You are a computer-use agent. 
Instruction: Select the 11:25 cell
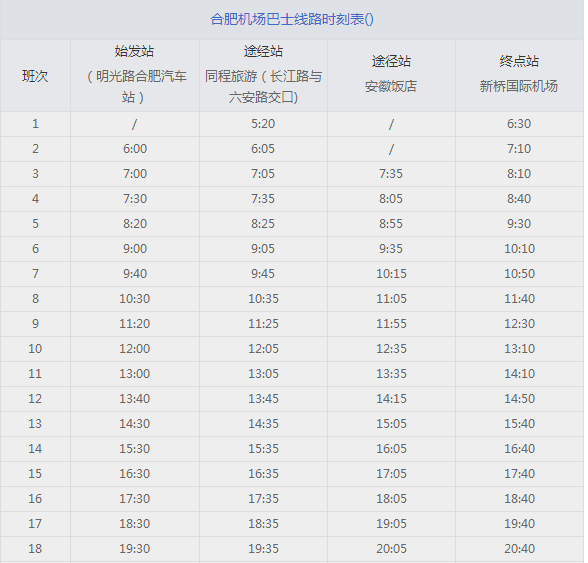pyautogui.click(x=263, y=324)
